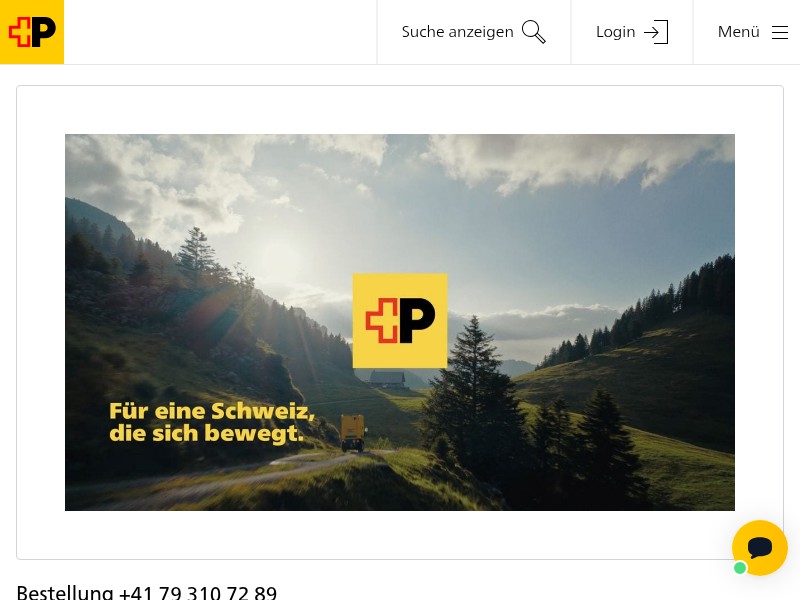Select the "Bestellung" text
The height and width of the screenshot is (600, 800).
65,592
